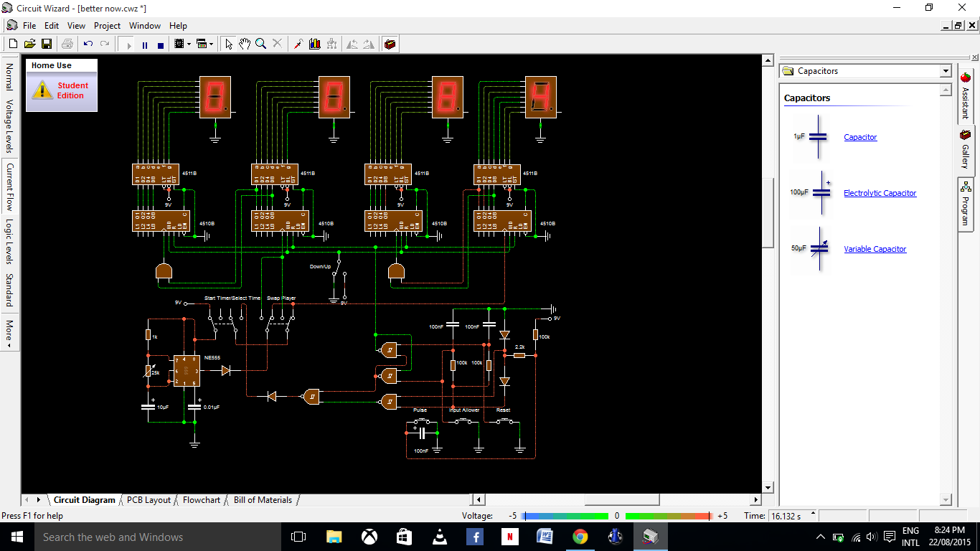Image resolution: width=980 pixels, height=551 pixels.
Task: Open the circuit board view dropdown arrow
Action: (189, 44)
